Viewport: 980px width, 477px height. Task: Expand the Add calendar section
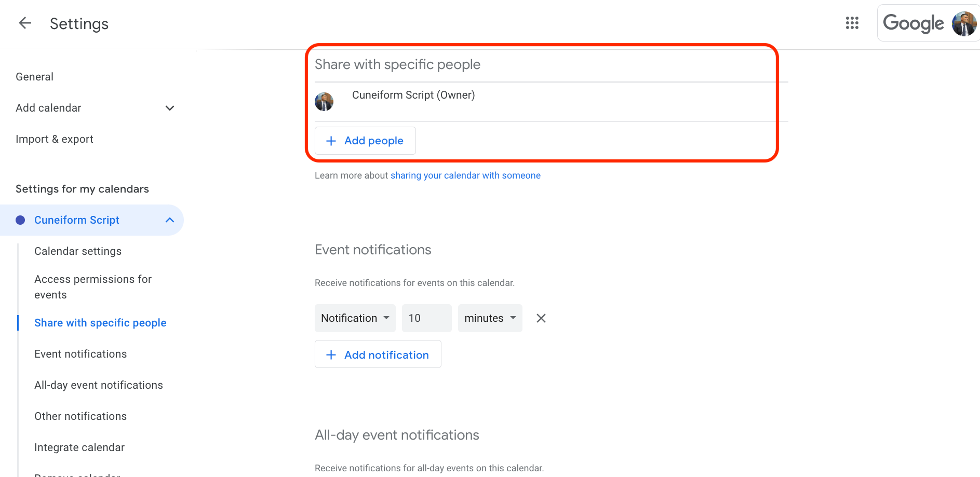(169, 108)
